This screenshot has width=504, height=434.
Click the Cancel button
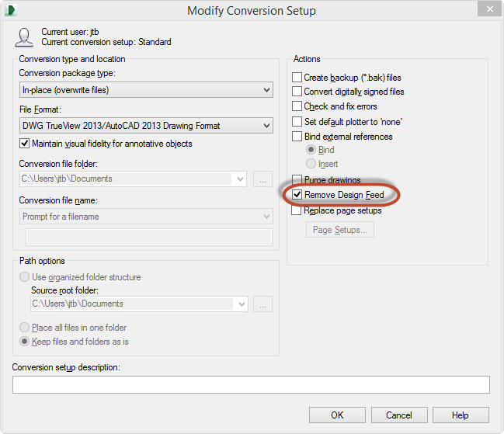pyautogui.click(x=399, y=415)
